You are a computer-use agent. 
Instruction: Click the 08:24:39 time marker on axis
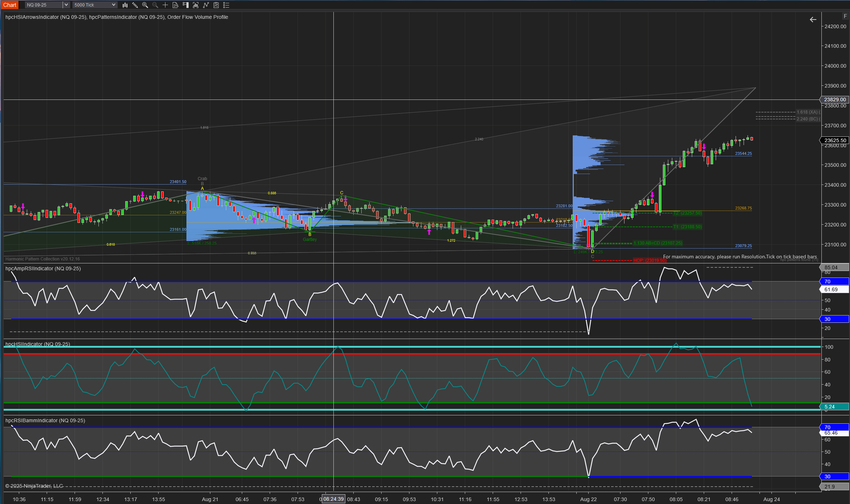pos(333,499)
